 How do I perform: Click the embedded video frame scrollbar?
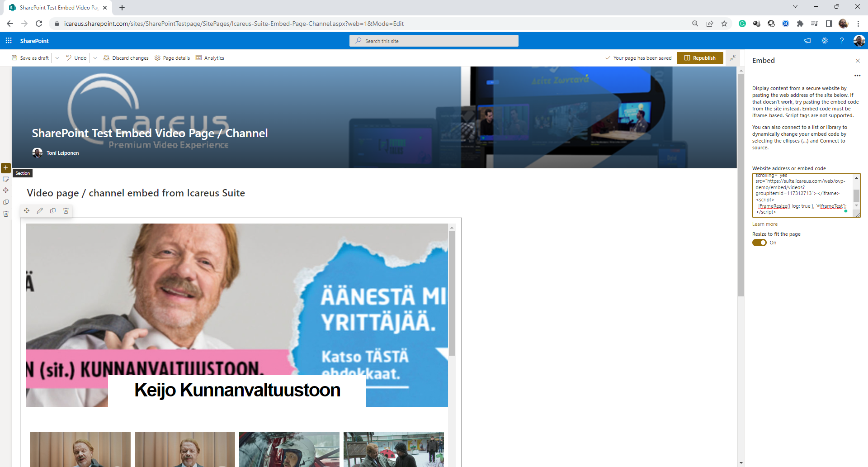coord(452,294)
